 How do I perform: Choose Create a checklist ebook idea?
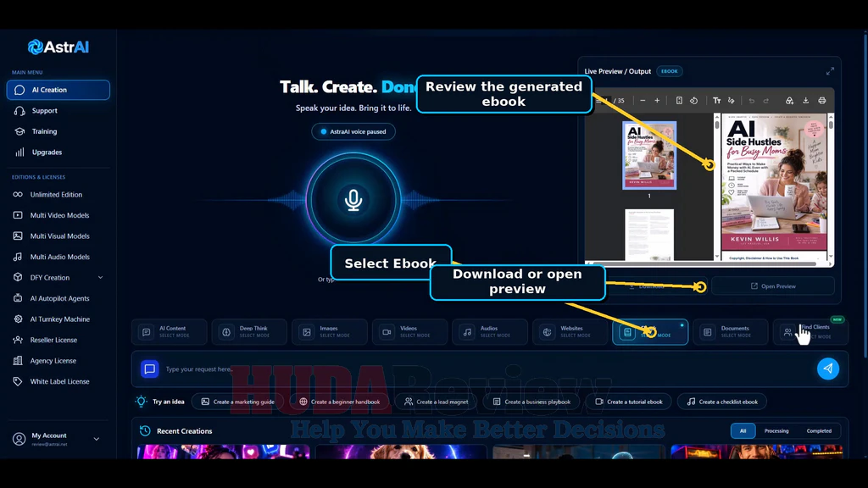[x=722, y=402]
